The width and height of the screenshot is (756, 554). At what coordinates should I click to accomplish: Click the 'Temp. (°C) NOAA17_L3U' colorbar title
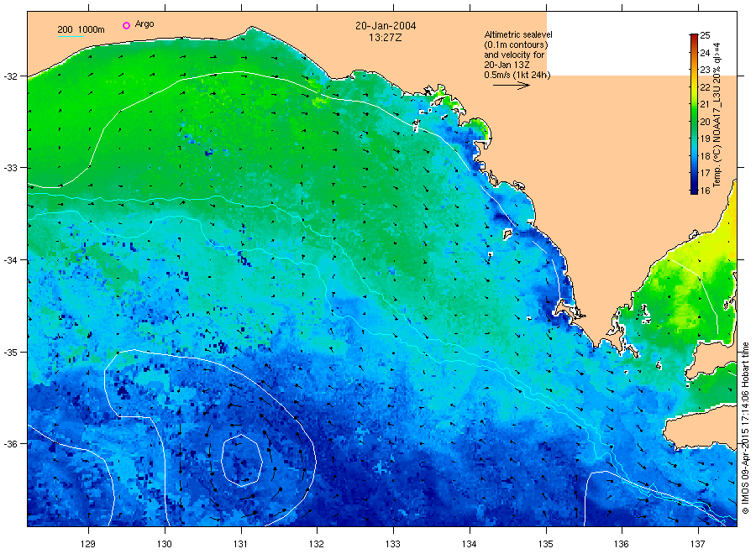coord(717,115)
